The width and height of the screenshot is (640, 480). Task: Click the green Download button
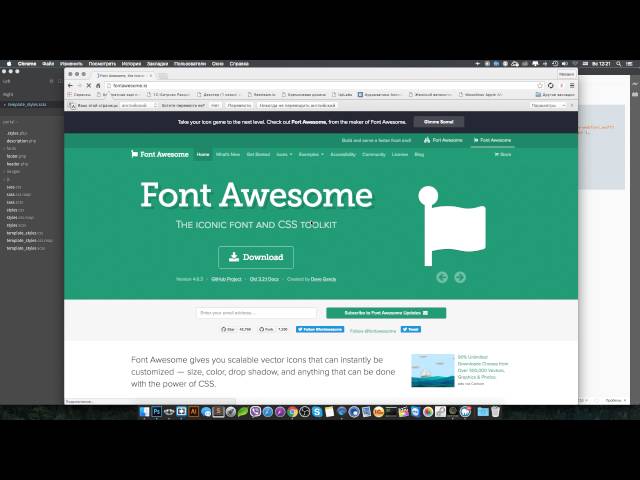[256, 257]
